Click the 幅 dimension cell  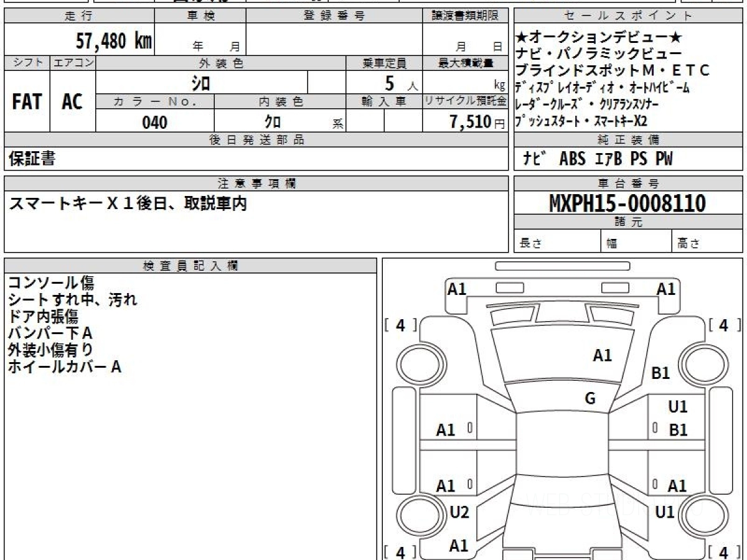tap(637, 241)
